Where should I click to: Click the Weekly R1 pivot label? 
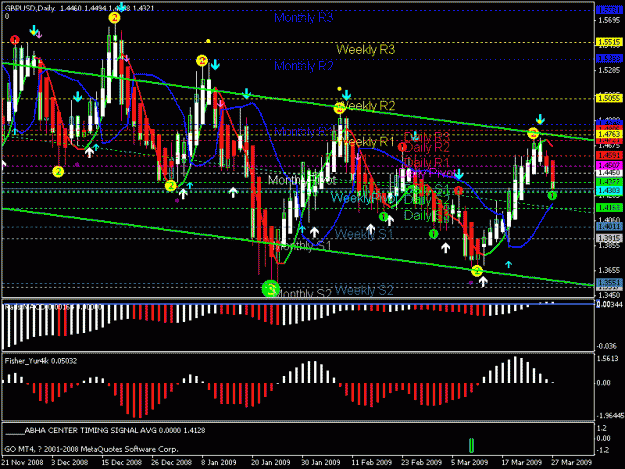point(368,141)
